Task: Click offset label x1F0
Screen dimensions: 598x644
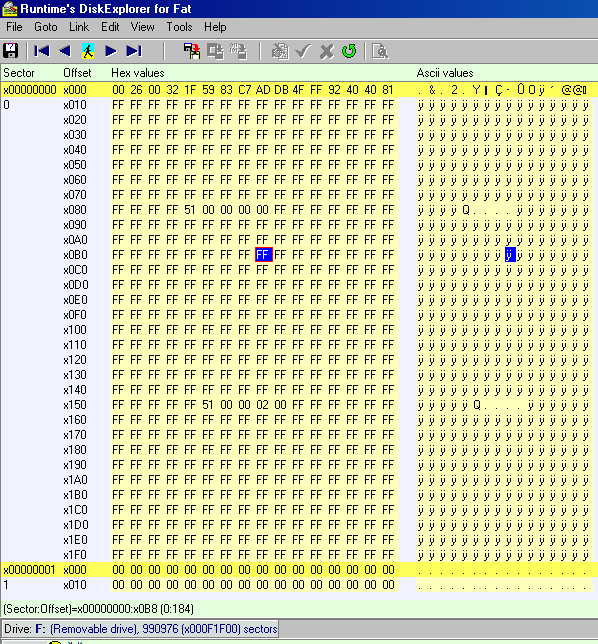Action: (x=75, y=555)
